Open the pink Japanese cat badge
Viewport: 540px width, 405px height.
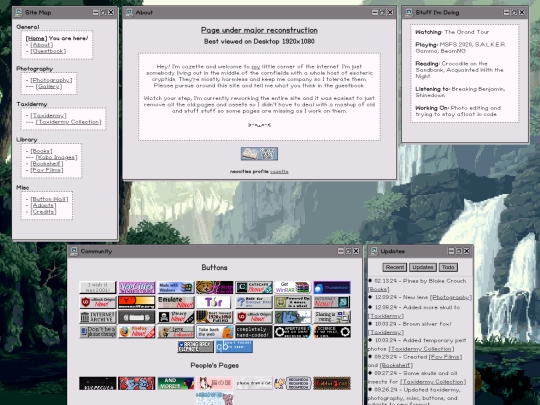pos(215,383)
